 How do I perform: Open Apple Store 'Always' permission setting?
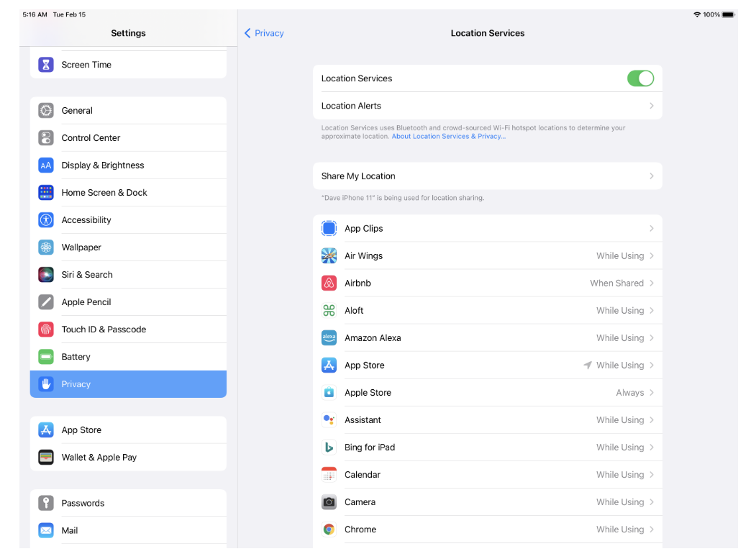(x=629, y=393)
